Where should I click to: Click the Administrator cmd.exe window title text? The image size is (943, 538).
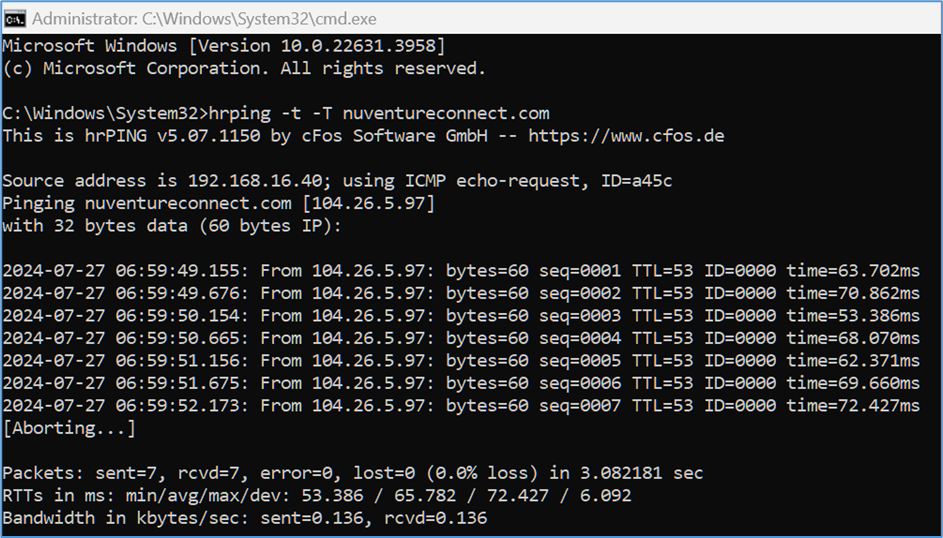(x=204, y=19)
